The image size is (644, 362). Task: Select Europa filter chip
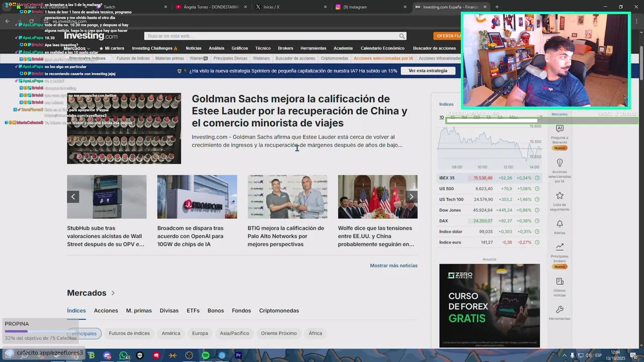coord(200,333)
